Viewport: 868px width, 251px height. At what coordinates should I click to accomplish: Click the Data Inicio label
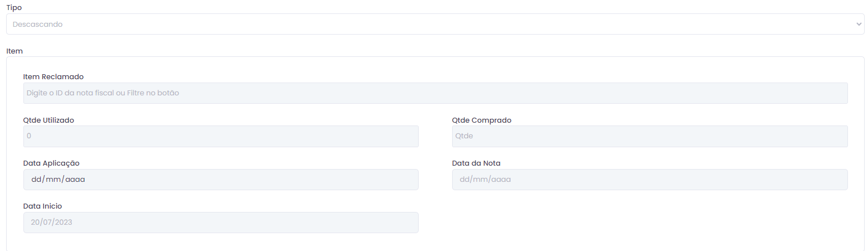pos(42,206)
